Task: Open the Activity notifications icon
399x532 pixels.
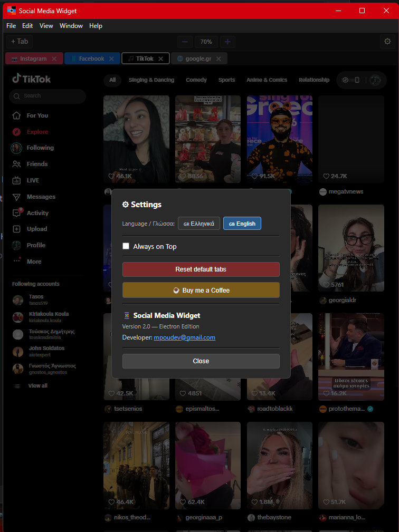Action: (x=16, y=213)
